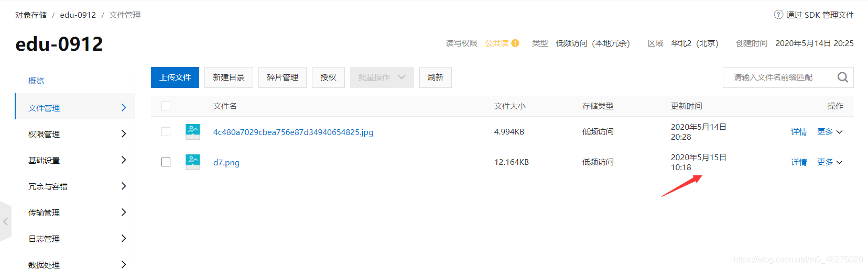The image size is (868, 269).
Task: Open 详情 for the 4c480a7029cbea756e87d34940654825.jpg row
Action: point(799,132)
